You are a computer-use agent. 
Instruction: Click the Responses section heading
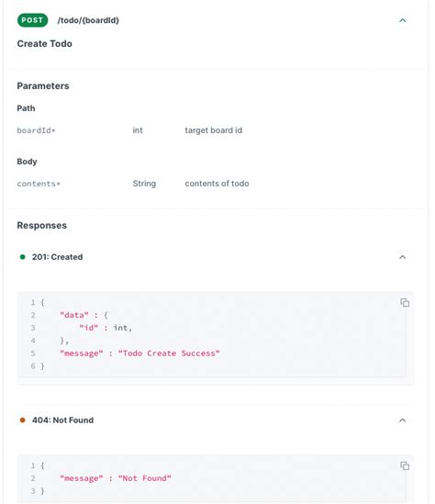[x=42, y=225]
